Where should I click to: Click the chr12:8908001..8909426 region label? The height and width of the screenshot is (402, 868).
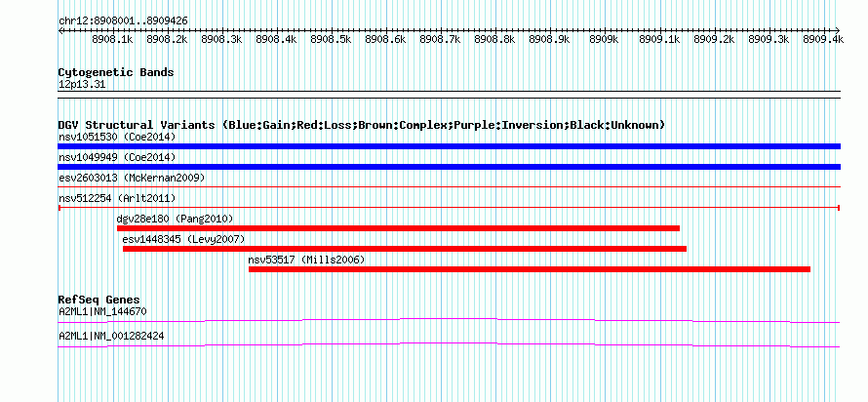click(x=123, y=21)
